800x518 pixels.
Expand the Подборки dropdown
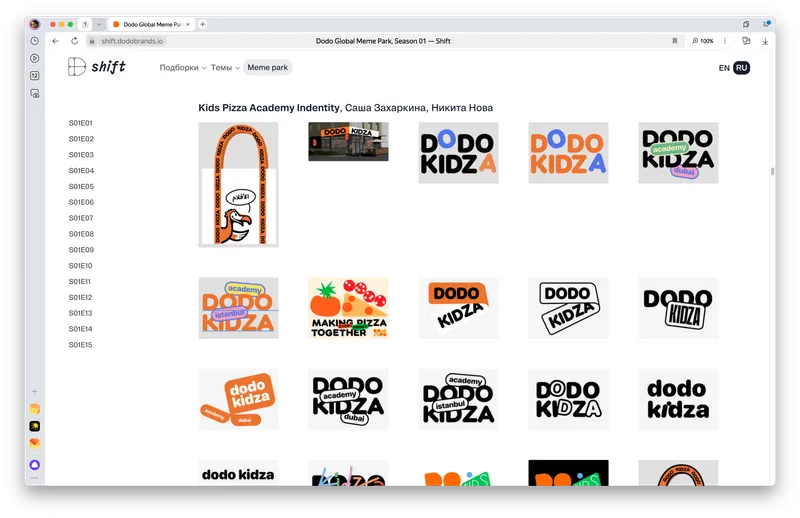pos(183,67)
